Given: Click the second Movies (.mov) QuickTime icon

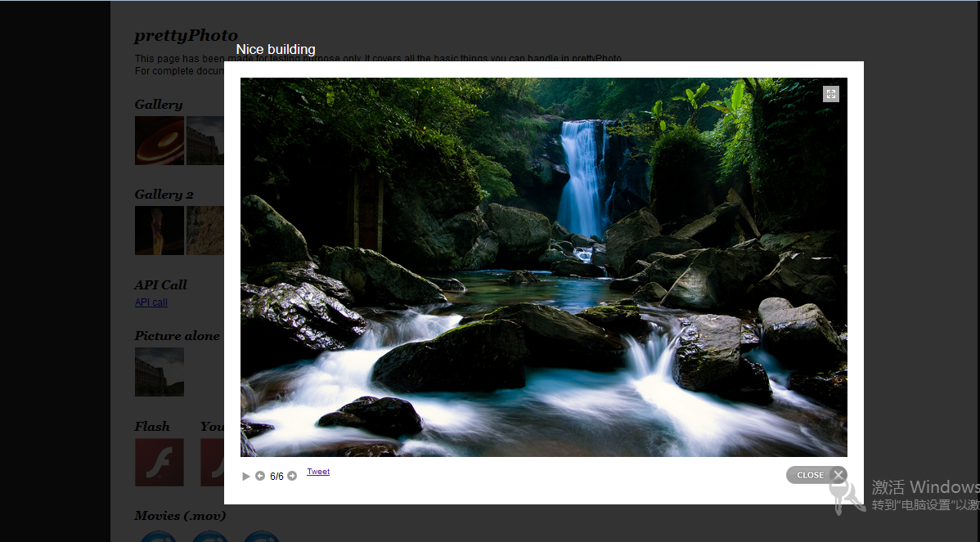Looking at the screenshot, I should 209,536.
